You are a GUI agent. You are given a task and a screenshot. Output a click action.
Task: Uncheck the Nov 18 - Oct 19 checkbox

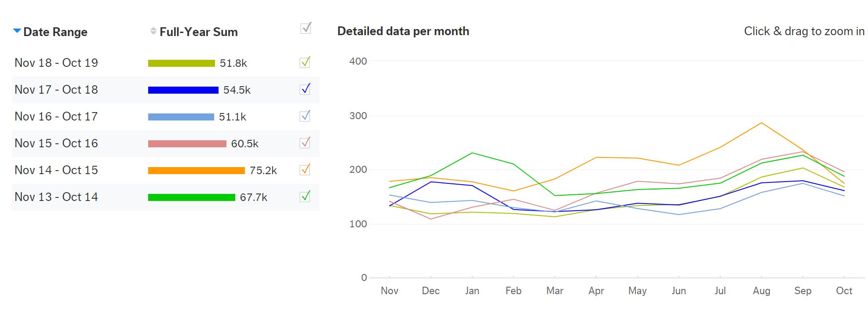tap(305, 62)
